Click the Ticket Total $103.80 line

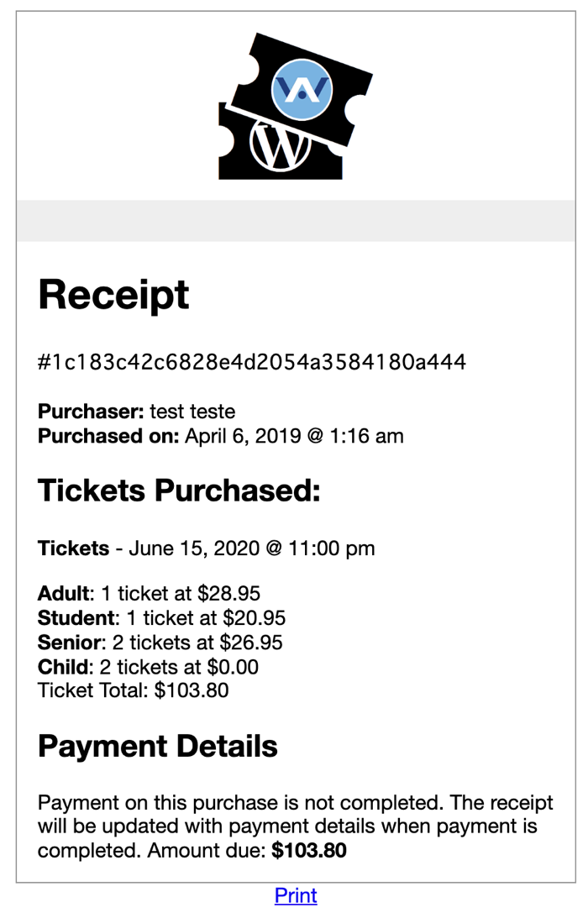[x=134, y=690]
